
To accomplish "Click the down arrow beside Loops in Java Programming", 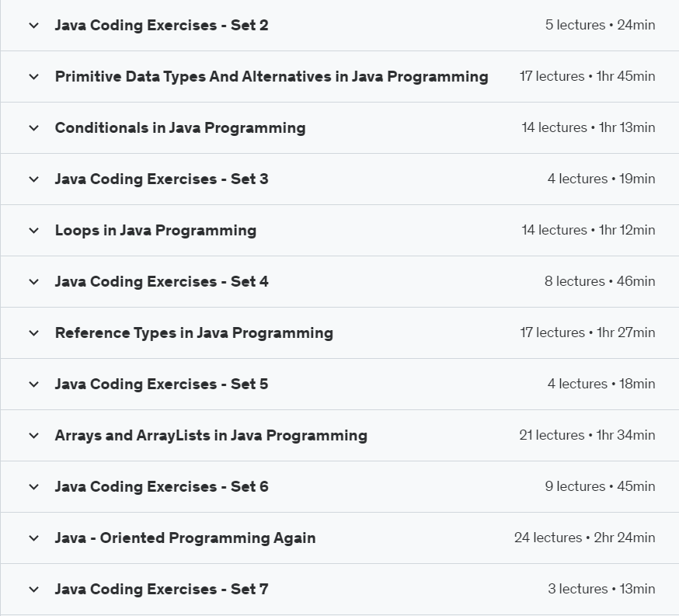I will [x=33, y=231].
